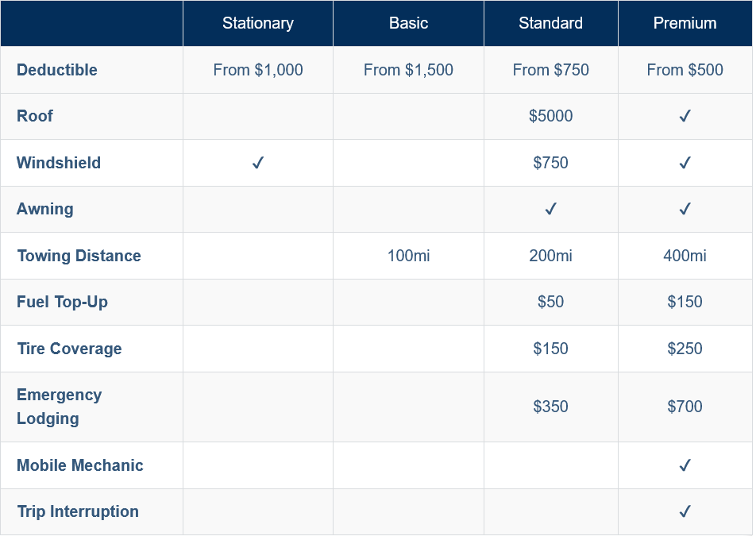Click the Premium $700 lodging value
Image resolution: width=756 pixels, height=540 pixels.
(x=685, y=407)
